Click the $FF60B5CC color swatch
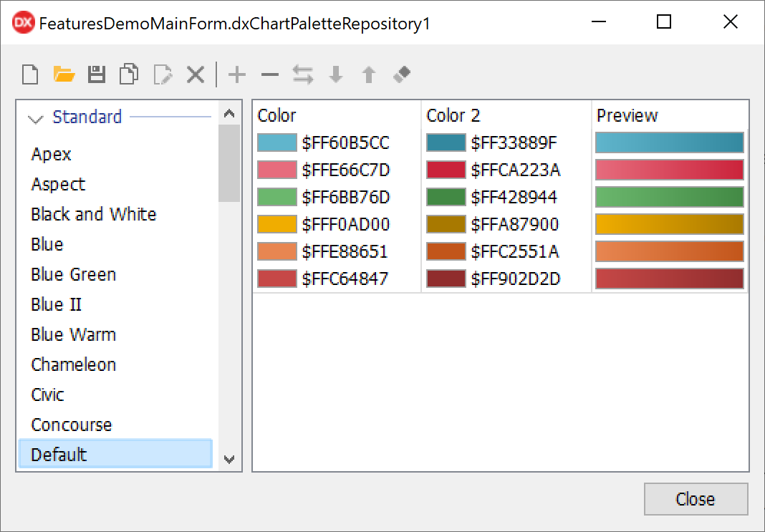Screen dimensions: 765x532 click(276, 143)
